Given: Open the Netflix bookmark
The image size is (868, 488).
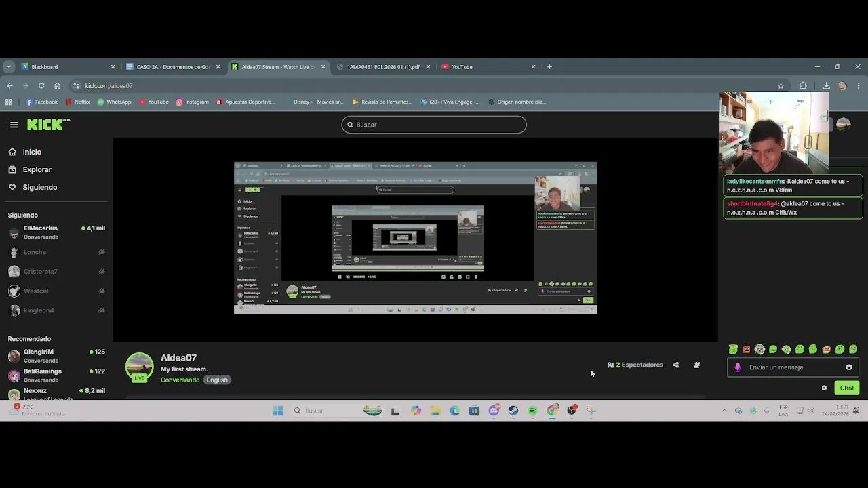Looking at the screenshot, I should [x=77, y=102].
